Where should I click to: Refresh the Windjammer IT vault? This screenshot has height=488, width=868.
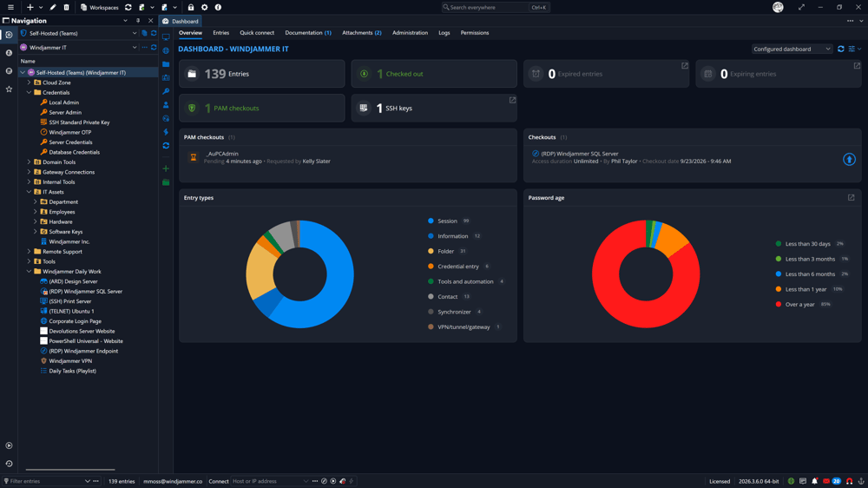click(154, 48)
